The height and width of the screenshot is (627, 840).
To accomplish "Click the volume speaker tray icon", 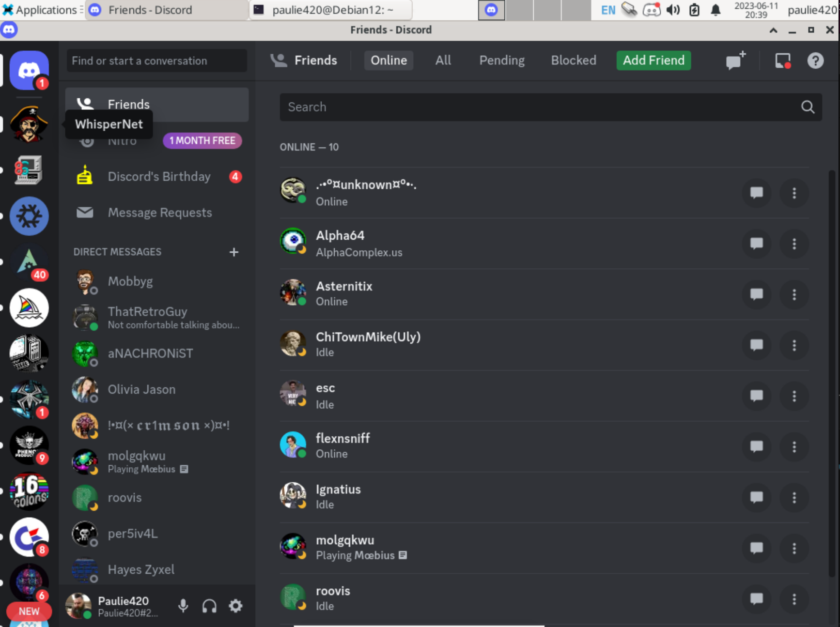I will [673, 10].
